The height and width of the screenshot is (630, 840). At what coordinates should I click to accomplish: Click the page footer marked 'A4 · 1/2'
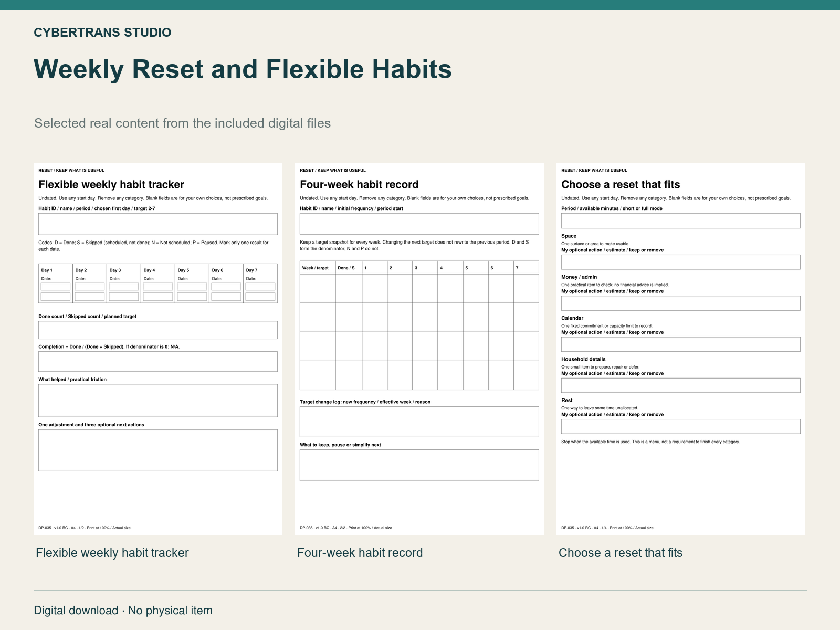tap(85, 528)
